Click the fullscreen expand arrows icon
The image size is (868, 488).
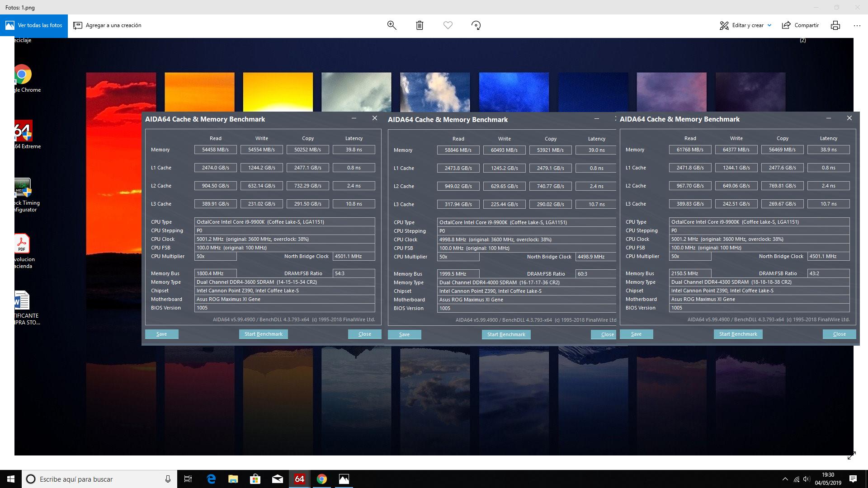851,456
